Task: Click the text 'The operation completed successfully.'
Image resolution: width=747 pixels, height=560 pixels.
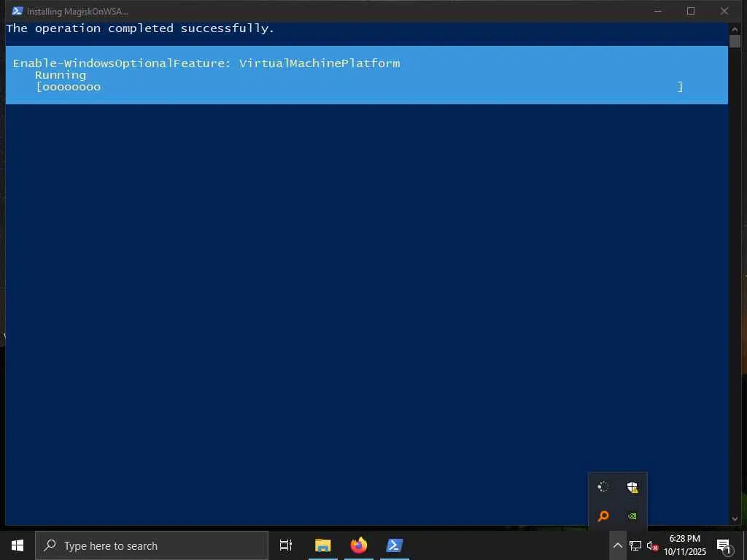Action: [140, 28]
